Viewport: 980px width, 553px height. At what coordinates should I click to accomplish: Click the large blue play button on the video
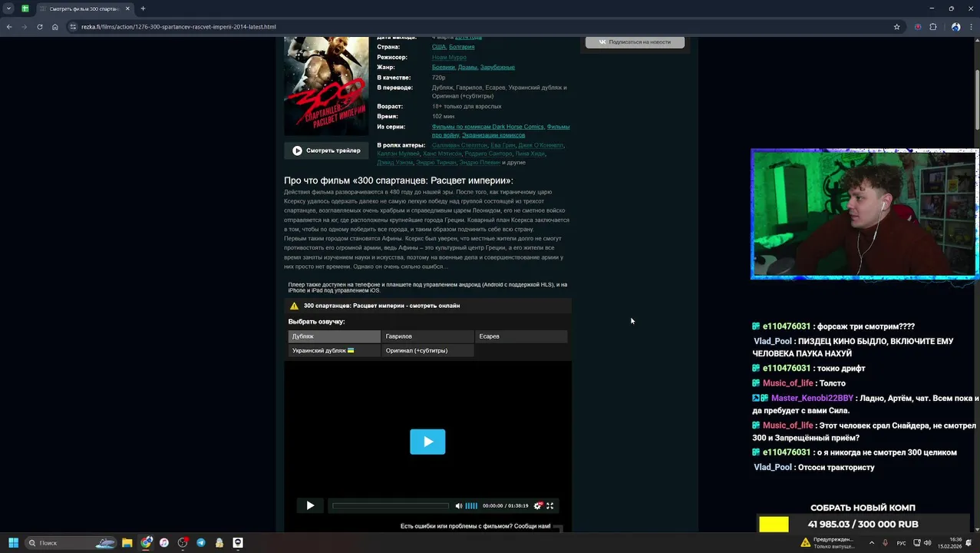tap(427, 442)
